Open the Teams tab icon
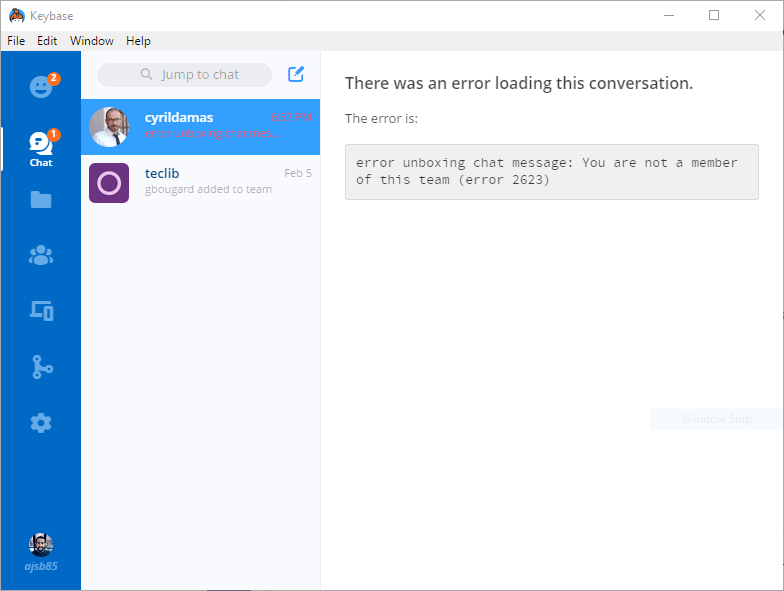The width and height of the screenshot is (784, 591). pyautogui.click(x=40, y=255)
